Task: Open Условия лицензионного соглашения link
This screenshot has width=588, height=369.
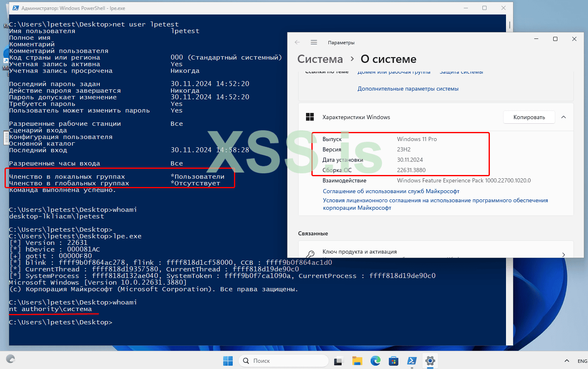Action: (x=435, y=204)
